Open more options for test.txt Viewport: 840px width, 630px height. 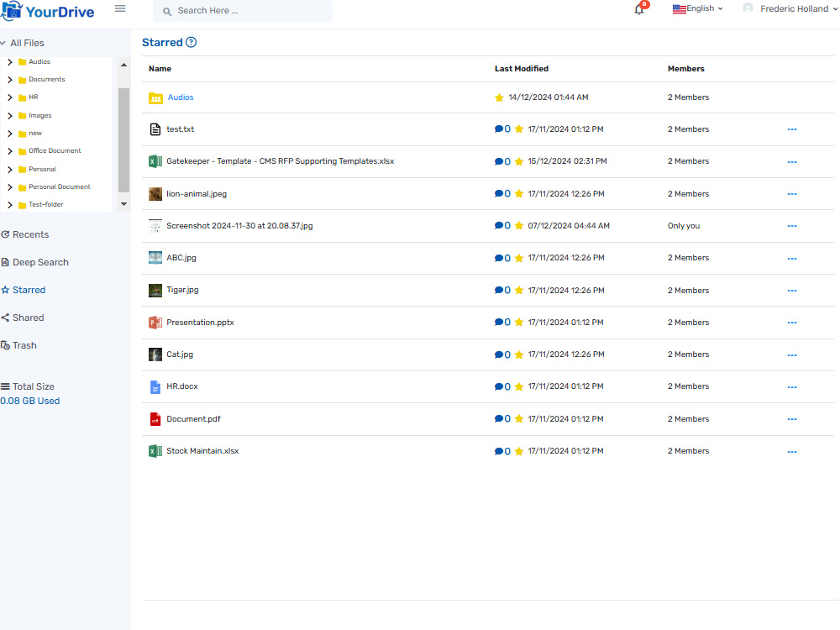click(792, 129)
